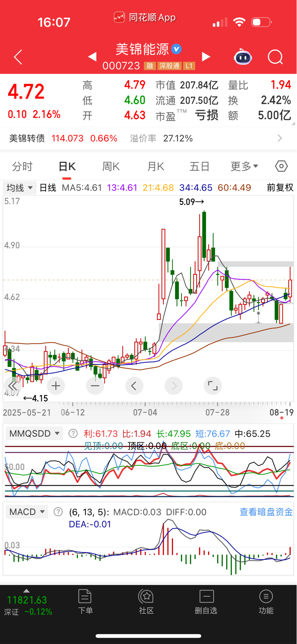The width and height of the screenshot is (297, 644).
Task: Expand the 深证 index bar arrow
Action: click(x=26, y=591)
